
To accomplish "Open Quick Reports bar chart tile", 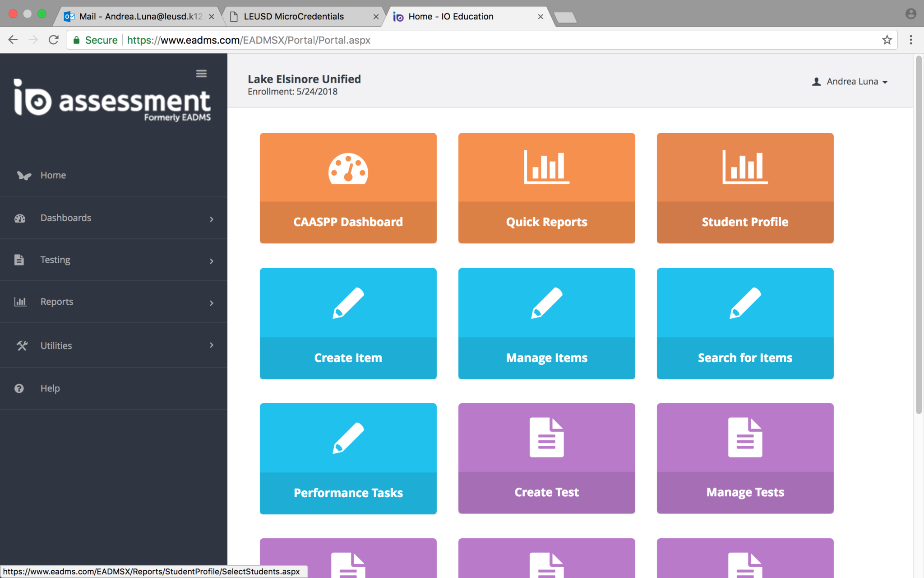I will coord(546,188).
